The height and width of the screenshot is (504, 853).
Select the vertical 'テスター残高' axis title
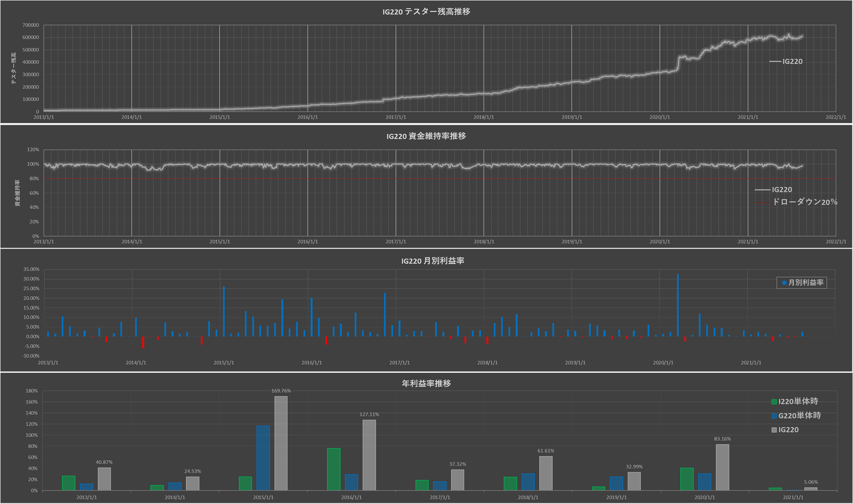tap(14, 68)
